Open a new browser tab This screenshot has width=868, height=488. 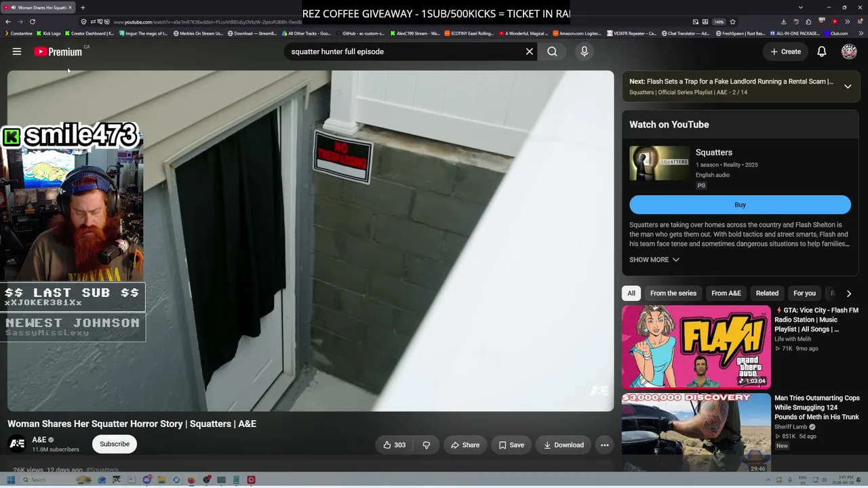pos(83,7)
